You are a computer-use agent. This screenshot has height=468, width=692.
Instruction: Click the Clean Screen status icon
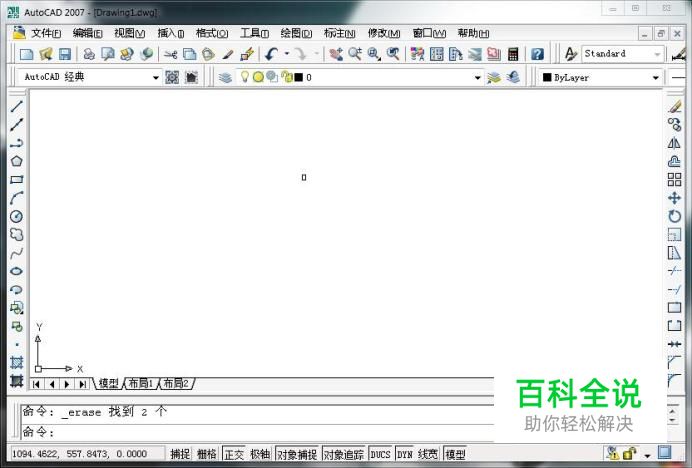pyautogui.click(x=664, y=452)
